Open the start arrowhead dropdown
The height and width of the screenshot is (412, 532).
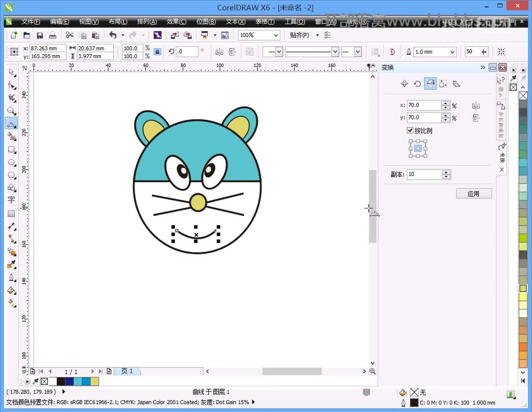279,51
